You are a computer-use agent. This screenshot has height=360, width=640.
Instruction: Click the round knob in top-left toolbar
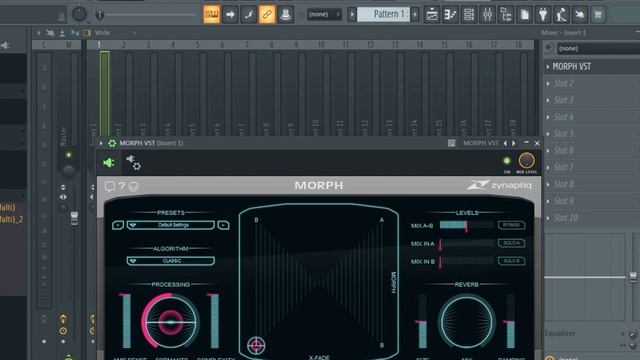coord(79,14)
